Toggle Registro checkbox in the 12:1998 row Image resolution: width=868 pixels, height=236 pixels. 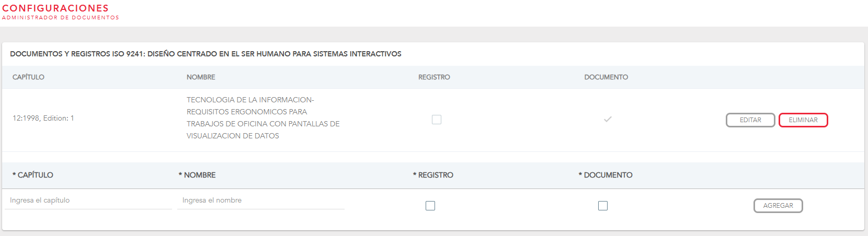point(437,120)
